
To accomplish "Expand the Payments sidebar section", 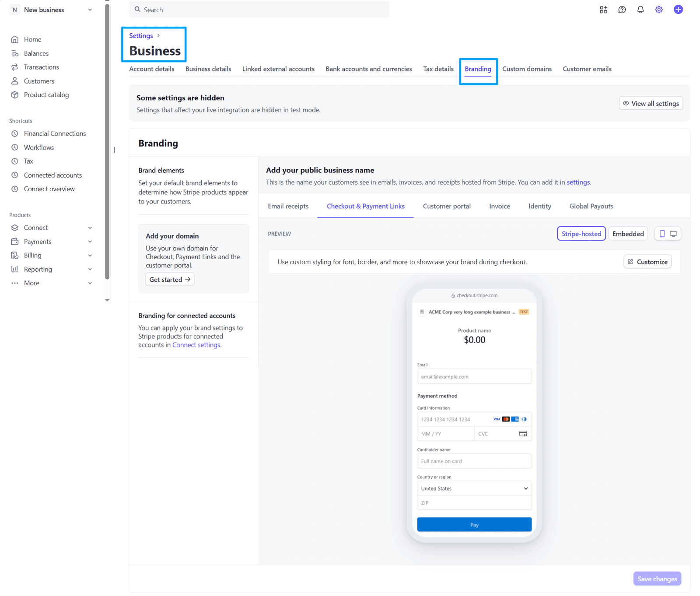I will click(52, 242).
